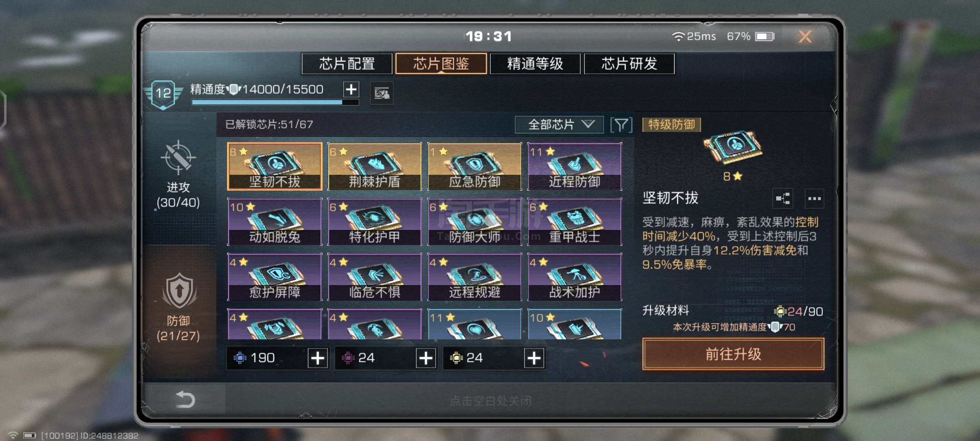Select the 进攻 attack category icon
The height and width of the screenshot is (441, 980).
point(178,158)
